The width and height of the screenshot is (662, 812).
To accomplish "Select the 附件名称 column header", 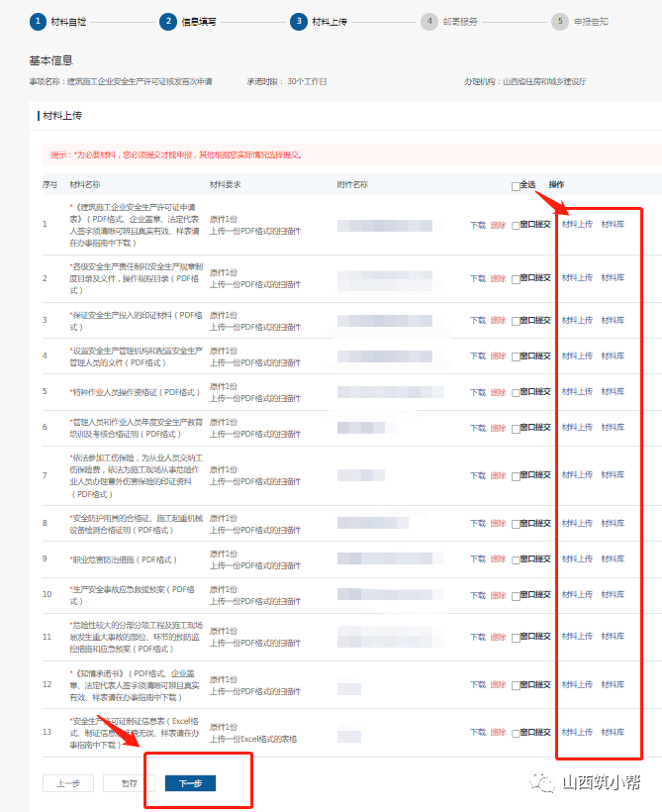I will point(352,185).
